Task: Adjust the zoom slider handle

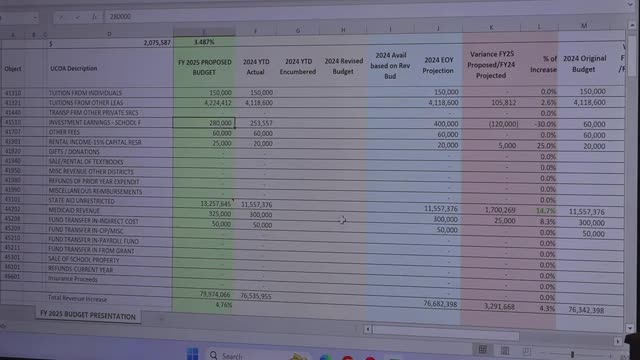Action: tap(572, 354)
